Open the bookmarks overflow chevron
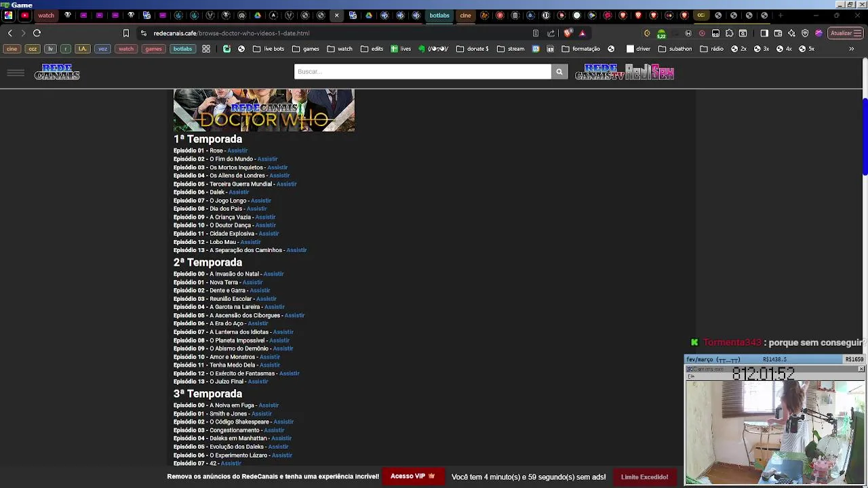Screen dimensions: 868x488 pos(851,49)
